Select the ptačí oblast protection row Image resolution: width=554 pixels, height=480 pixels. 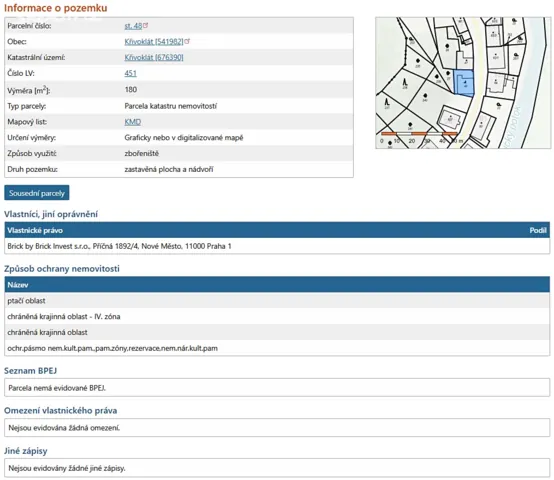(x=277, y=301)
